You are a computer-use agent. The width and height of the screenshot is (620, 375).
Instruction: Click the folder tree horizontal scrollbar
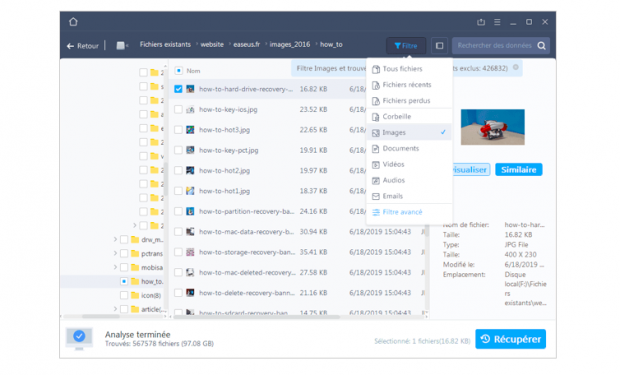click(101, 316)
